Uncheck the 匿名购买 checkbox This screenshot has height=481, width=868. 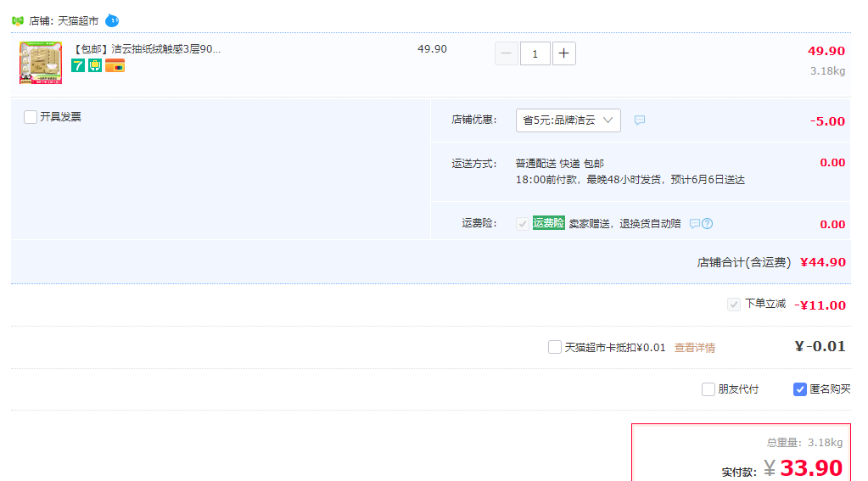coord(799,389)
